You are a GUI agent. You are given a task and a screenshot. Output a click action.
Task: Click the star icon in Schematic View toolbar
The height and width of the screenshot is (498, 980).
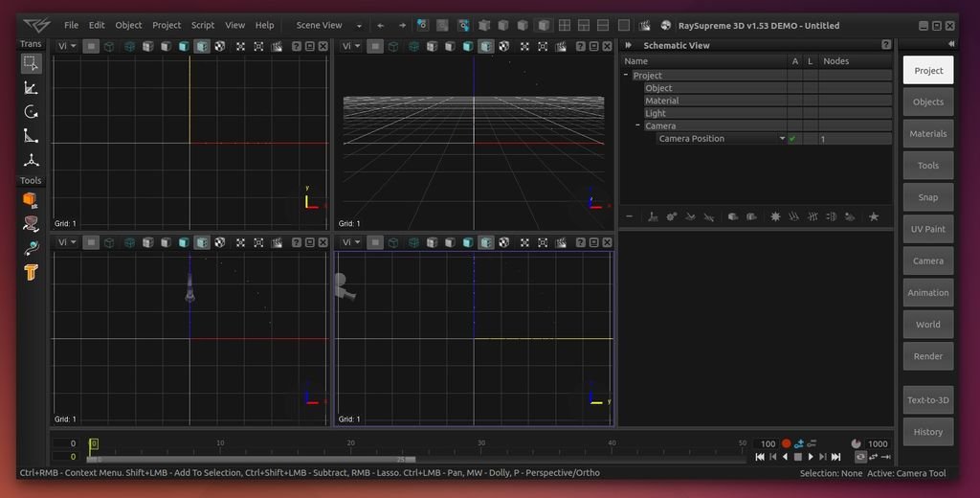873,216
